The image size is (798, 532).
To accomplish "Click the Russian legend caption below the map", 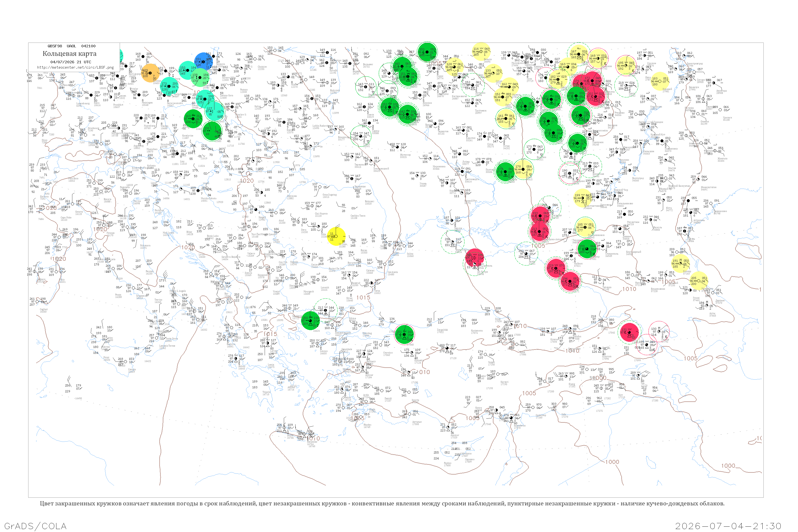I will [382, 504].
